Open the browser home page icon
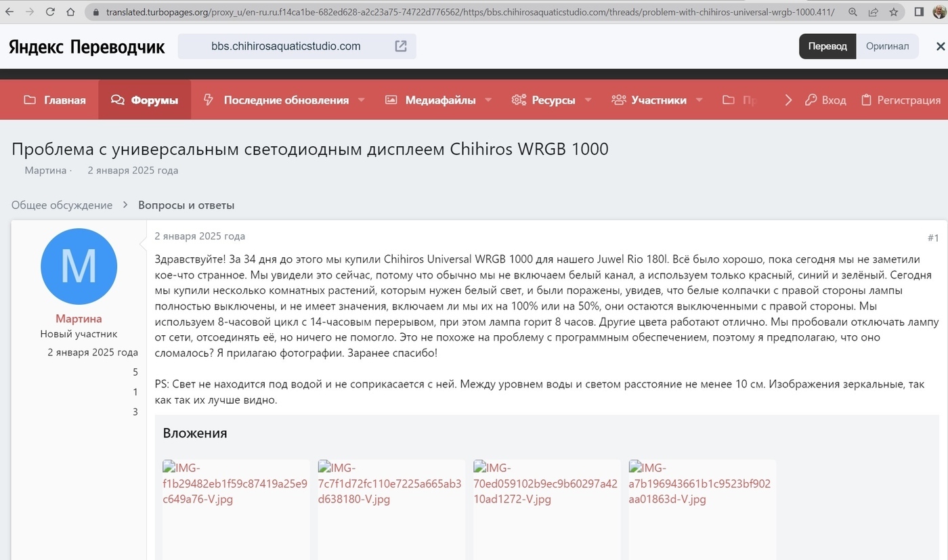 pyautogui.click(x=70, y=12)
